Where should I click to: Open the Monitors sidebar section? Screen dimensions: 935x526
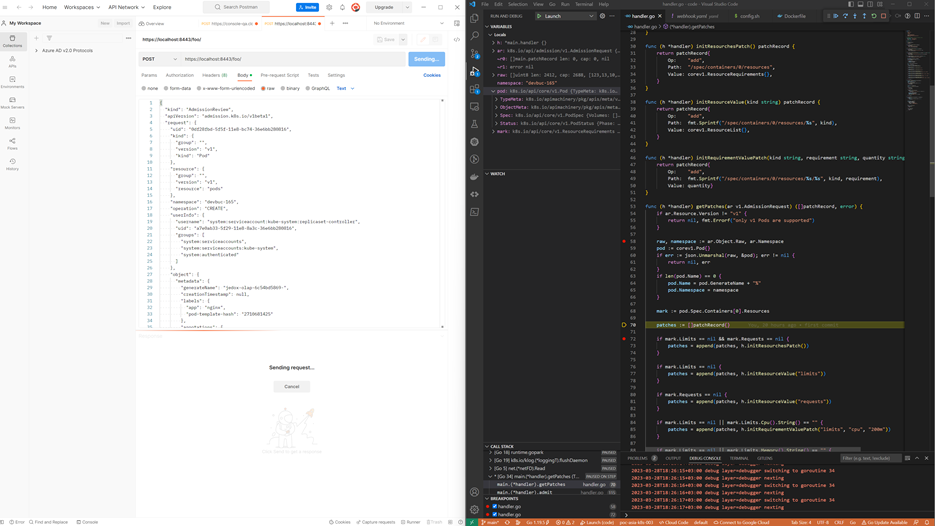click(x=12, y=123)
